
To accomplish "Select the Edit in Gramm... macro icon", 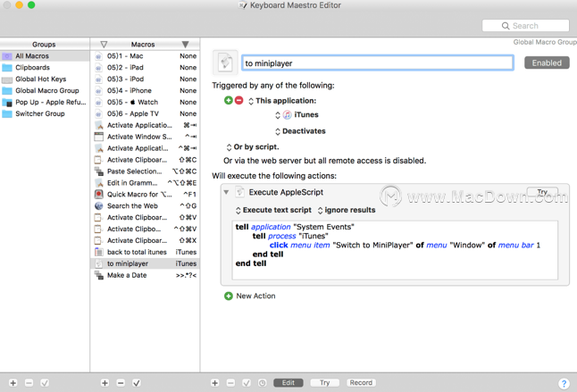I will (x=98, y=183).
